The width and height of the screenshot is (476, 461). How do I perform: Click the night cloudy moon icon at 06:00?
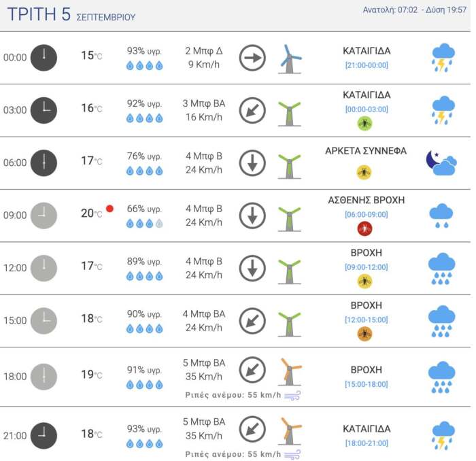pos(441,163)
